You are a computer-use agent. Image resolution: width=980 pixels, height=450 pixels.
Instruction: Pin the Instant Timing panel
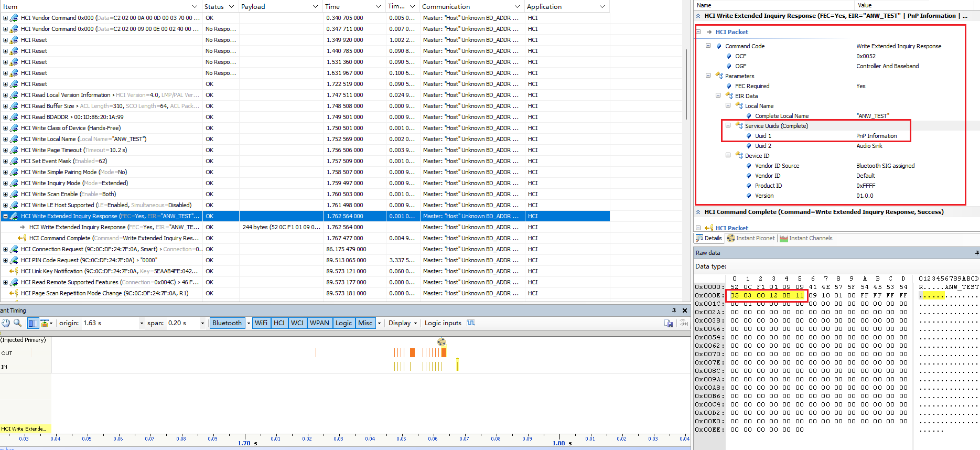pyautogui.click(x=674, y=310)
